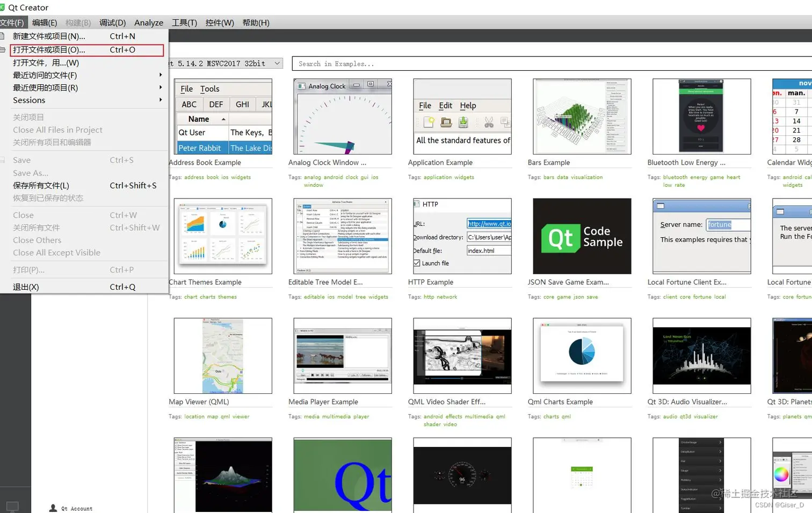This screenshot has width=812, height=513.
Task: Click the 'bluetooth' tag link
Action: [x=675, y=177]
